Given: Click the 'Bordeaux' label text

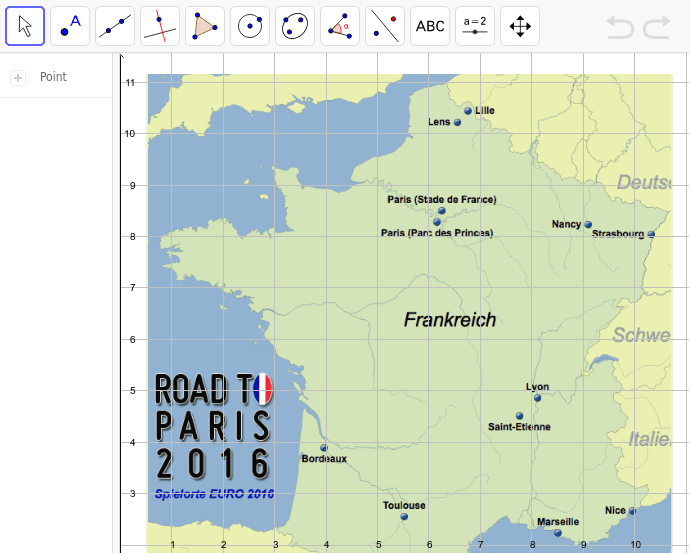Looking at the screenshot, I should point(324,459).
